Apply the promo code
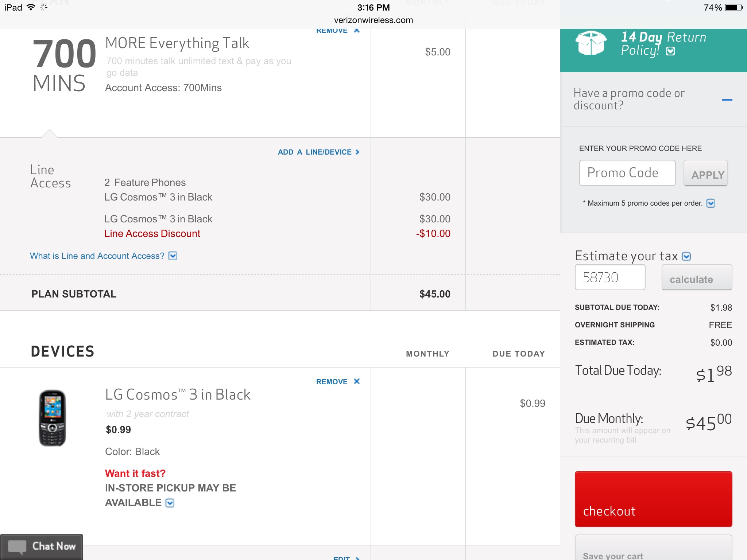This screenshot has width=747, height=560. pyautogui.click(x=706, y=173)
